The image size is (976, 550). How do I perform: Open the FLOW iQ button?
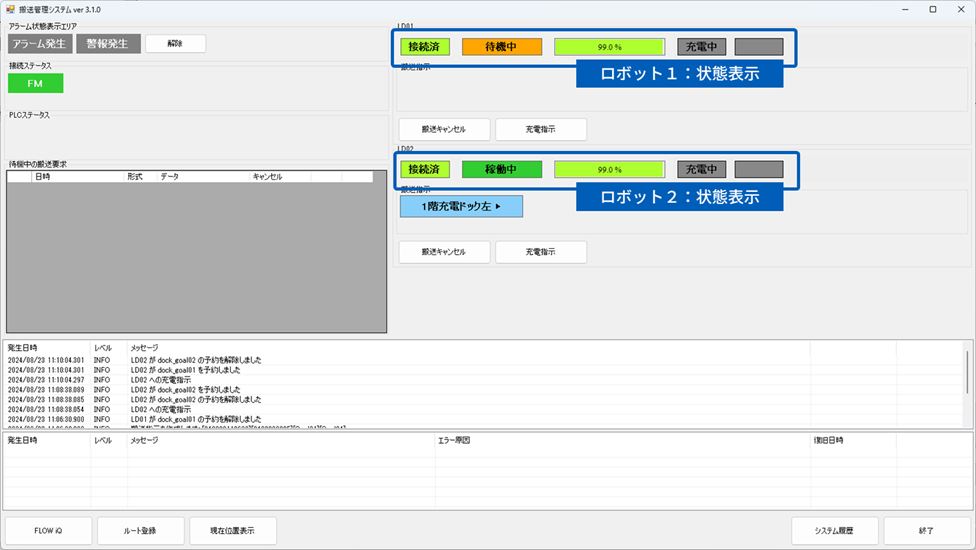pyautogui.click(x=49, y=530)
